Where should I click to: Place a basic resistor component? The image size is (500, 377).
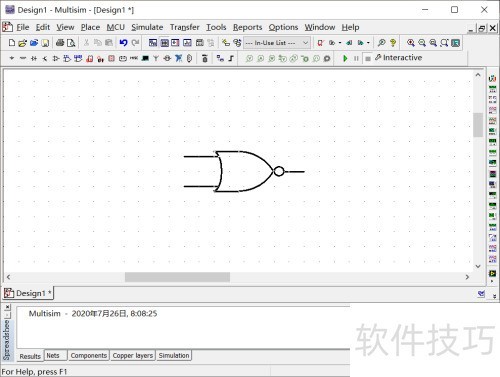click(23, 58)
